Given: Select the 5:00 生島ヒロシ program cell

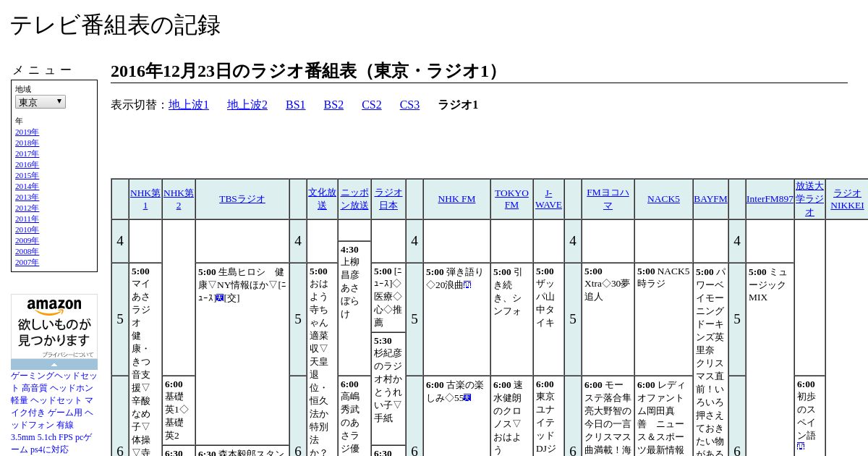Looking at the screenshot, I should click(x=242, y=353).
